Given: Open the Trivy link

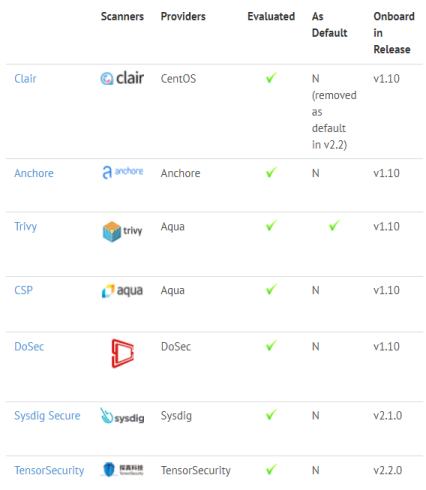Looking at the screenshot, I should (x=26, y=227).
